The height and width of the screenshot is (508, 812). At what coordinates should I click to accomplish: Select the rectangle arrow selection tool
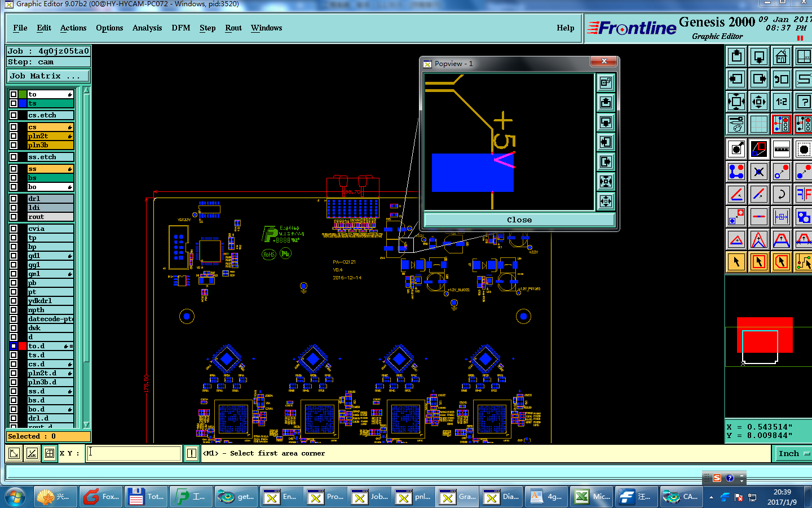[759, 262]
